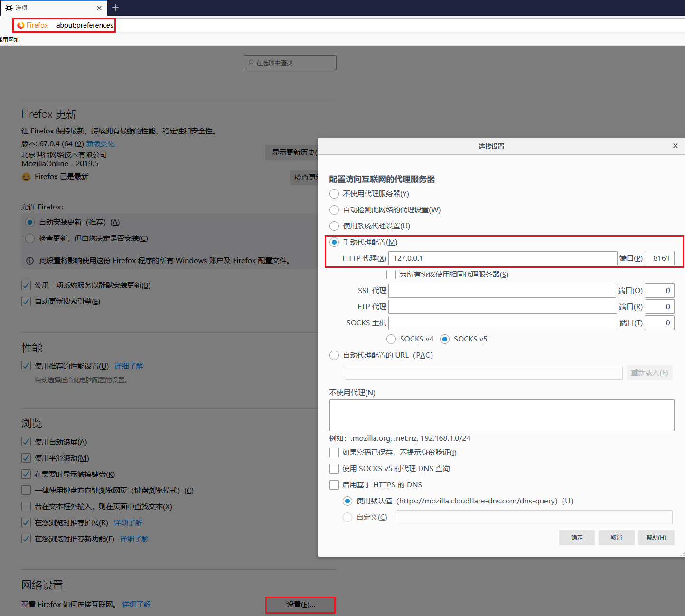Open 帮助(H) in connection settings dialog

[657, 538]
